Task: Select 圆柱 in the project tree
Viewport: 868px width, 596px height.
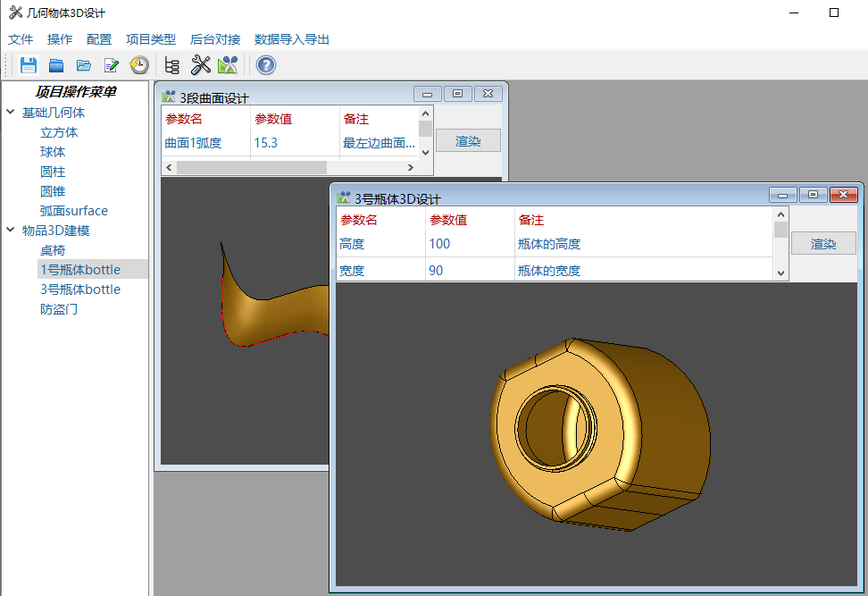Action: (54, 172)
